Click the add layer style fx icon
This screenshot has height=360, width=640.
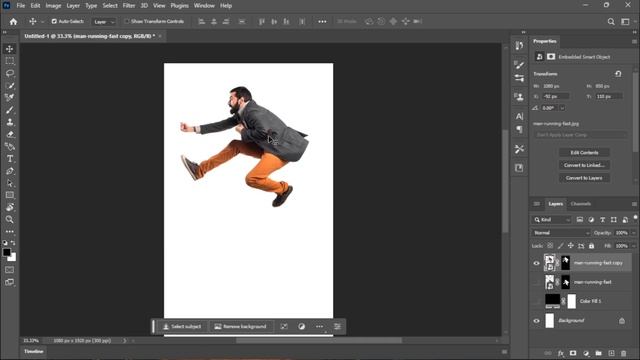[x=560, y=353]
